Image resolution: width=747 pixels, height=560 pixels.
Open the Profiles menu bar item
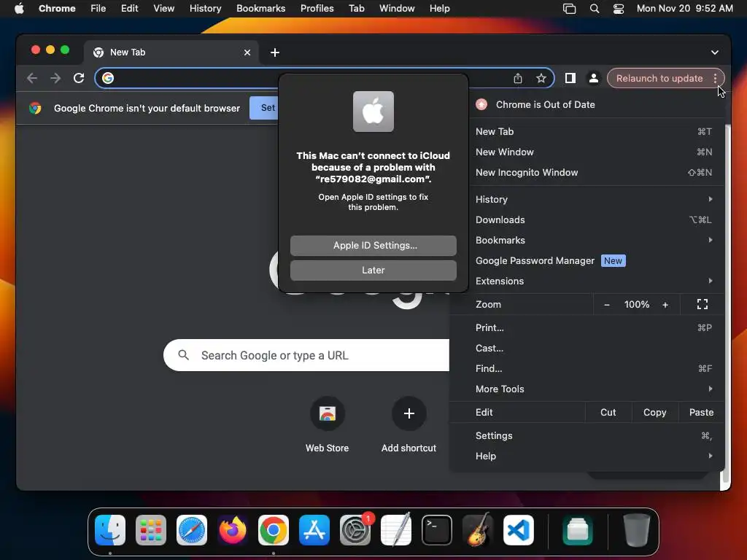[317, 9]
